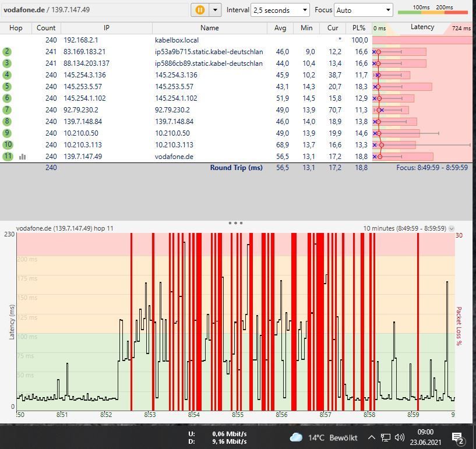Select hop 5 green circle icon
Screen dimensions: 476x449
pyautogui.click(x=7, y=86)
